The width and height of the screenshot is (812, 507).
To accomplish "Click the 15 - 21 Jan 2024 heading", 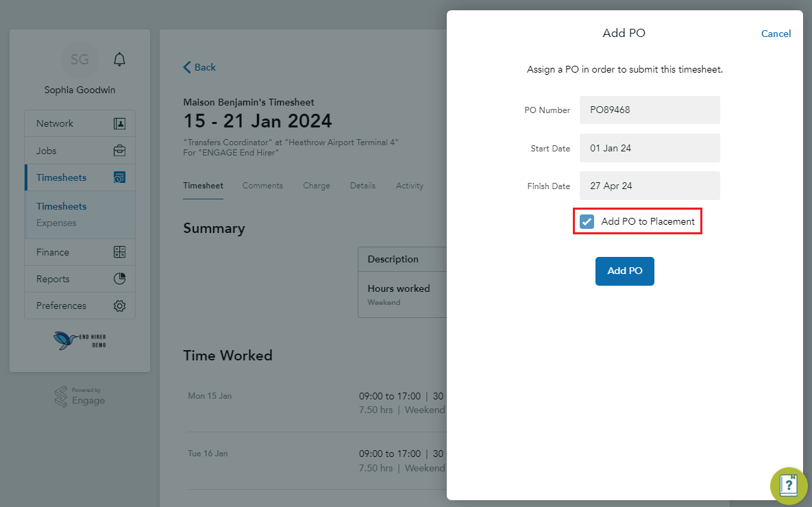I will pyautogui.click(x=258, y=121).
